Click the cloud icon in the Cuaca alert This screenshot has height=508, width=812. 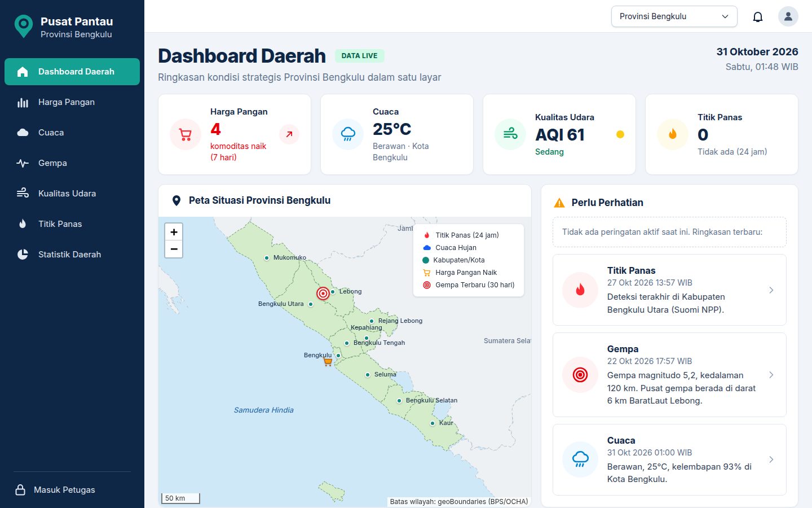(580, 459)
